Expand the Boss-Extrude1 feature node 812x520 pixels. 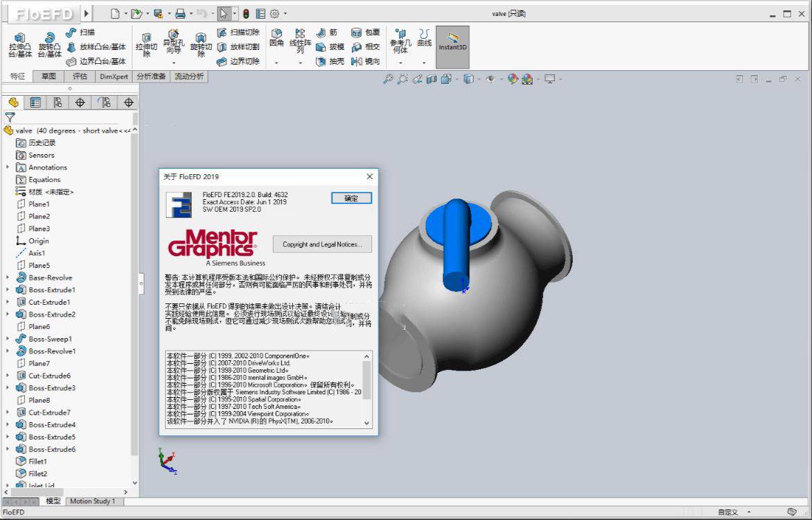pos(7,290)
